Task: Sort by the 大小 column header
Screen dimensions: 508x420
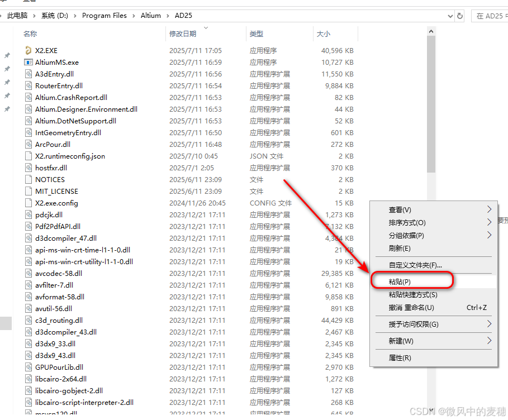Action: (324, 34)
